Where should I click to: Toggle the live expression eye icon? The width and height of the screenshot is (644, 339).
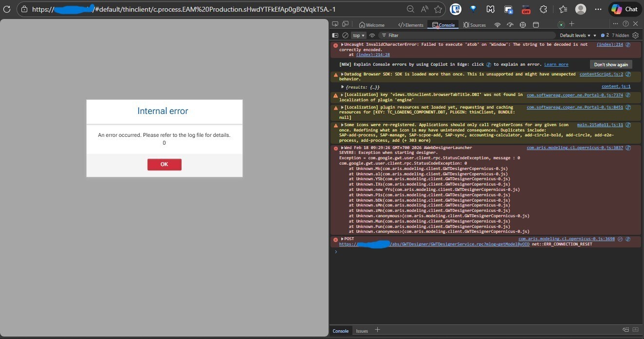click(x=372, y=35)
